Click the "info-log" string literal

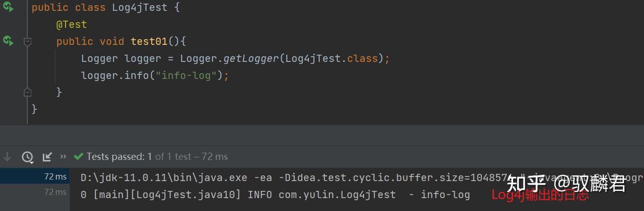tap(186, 75)
